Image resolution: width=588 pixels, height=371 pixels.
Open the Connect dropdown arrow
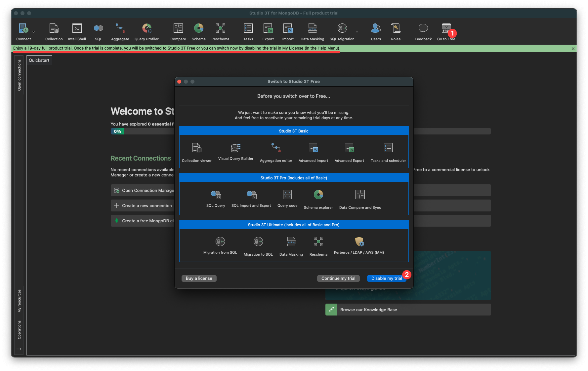tap(33, 32)
